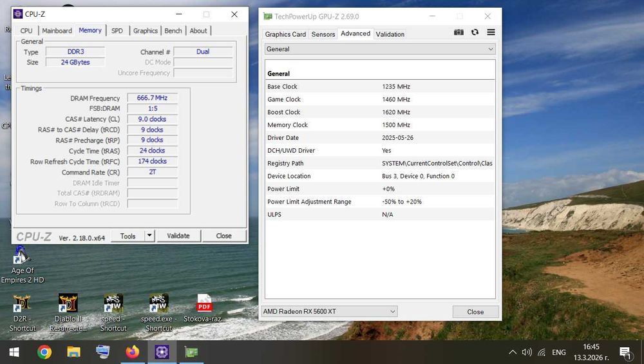This screenshot has width=644, height=364.
Task: Click the ENG language indicator
Action: coord(558,352)
